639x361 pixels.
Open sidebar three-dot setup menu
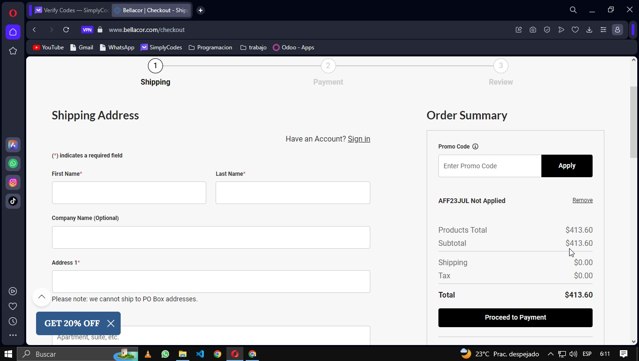[13, 335]
